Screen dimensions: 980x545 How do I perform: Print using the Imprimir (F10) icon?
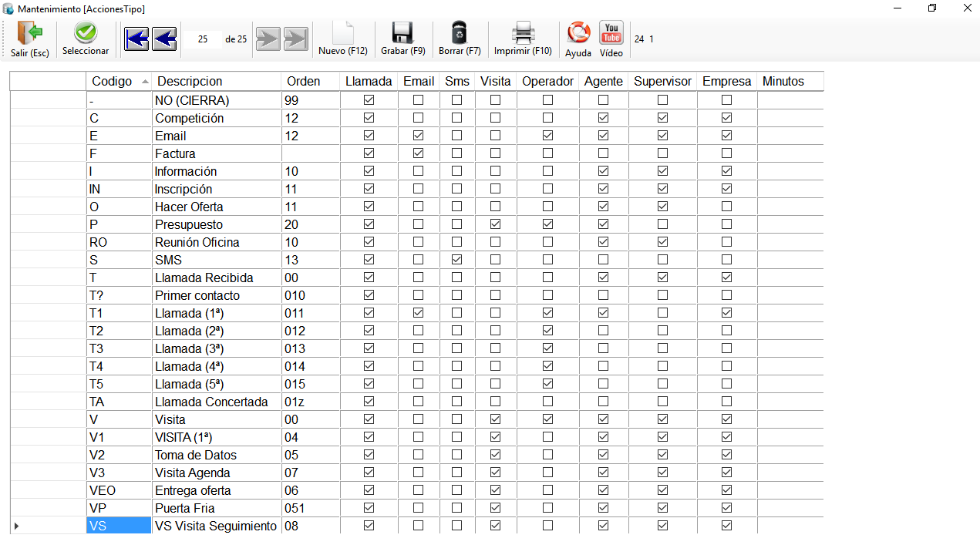coord(524,33)
